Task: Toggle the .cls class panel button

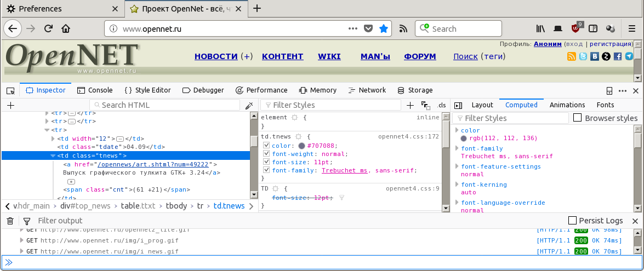Action: 442,105
